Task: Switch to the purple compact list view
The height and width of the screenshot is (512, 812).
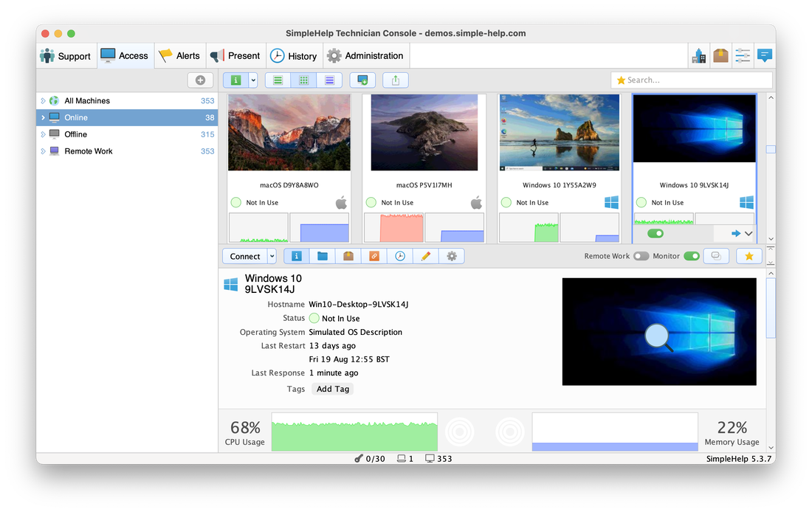Action: (329, 80)
